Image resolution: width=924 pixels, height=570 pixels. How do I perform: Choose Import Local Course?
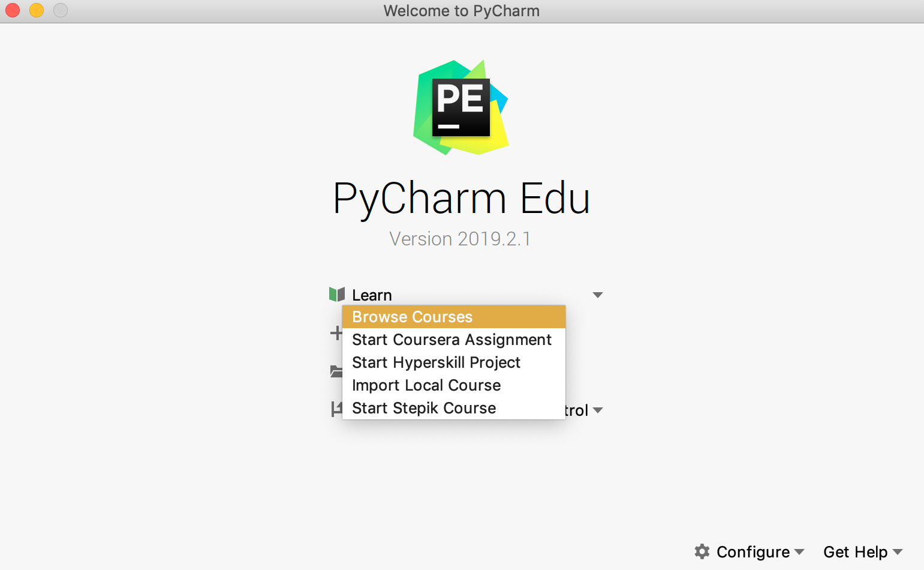coord(426,385)
